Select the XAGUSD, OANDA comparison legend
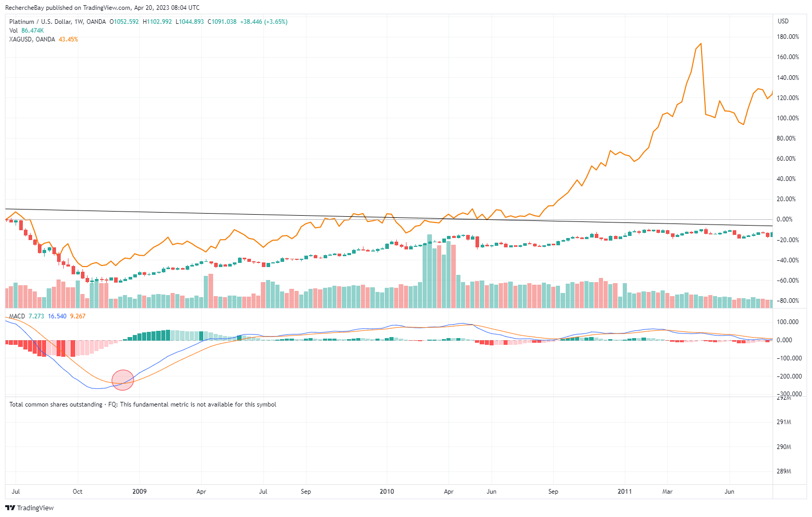This screenshot has height=517, width=812. (x=32, y=39)
